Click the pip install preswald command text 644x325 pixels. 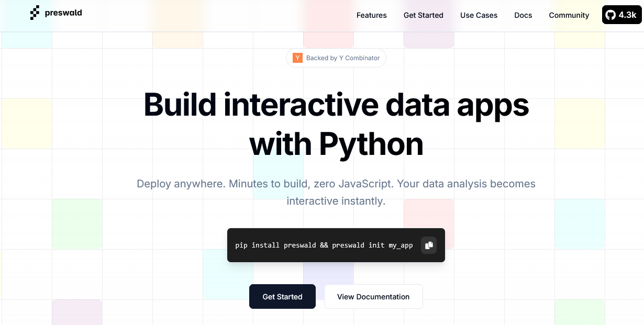click(x=324, y=245)
